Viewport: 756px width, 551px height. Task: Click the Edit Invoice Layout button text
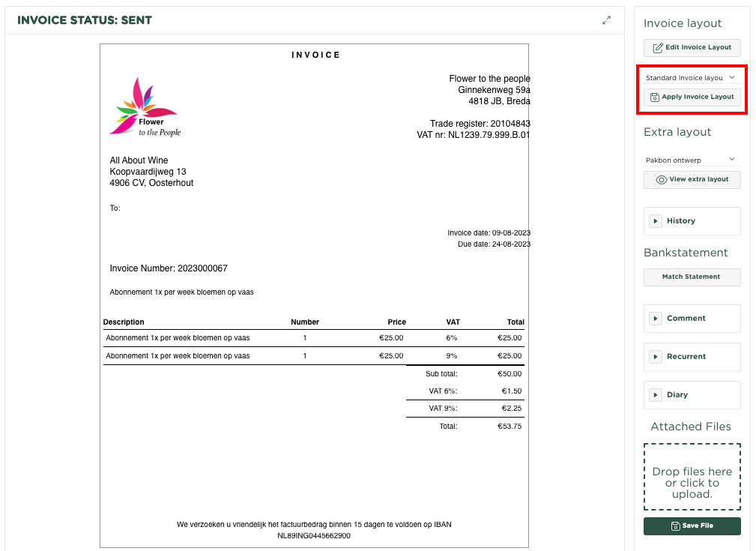pos(698,47)
